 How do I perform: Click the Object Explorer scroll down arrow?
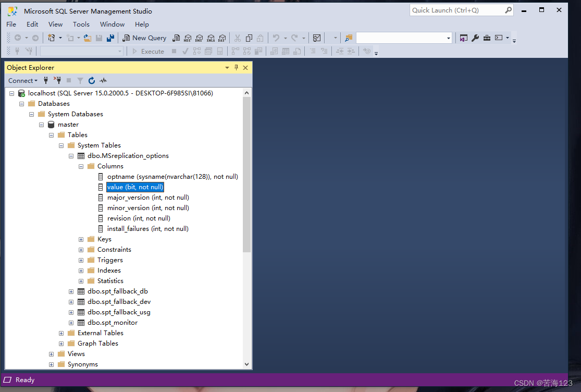point(247,364)
